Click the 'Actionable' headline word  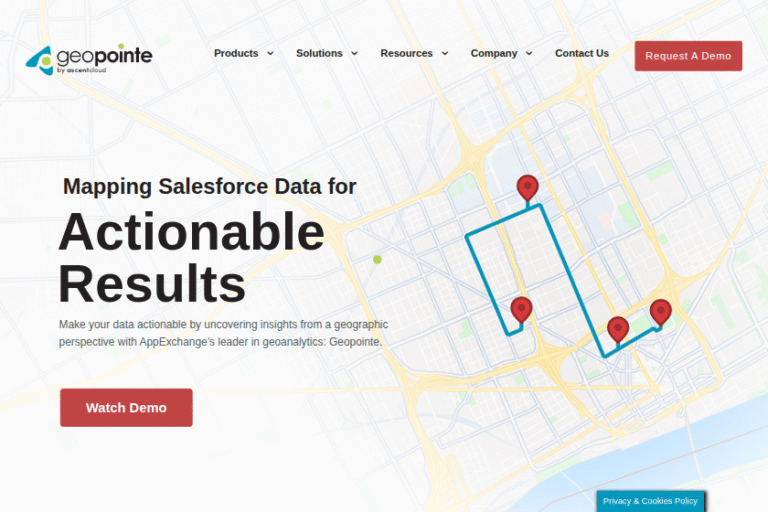tap(192, 232)
